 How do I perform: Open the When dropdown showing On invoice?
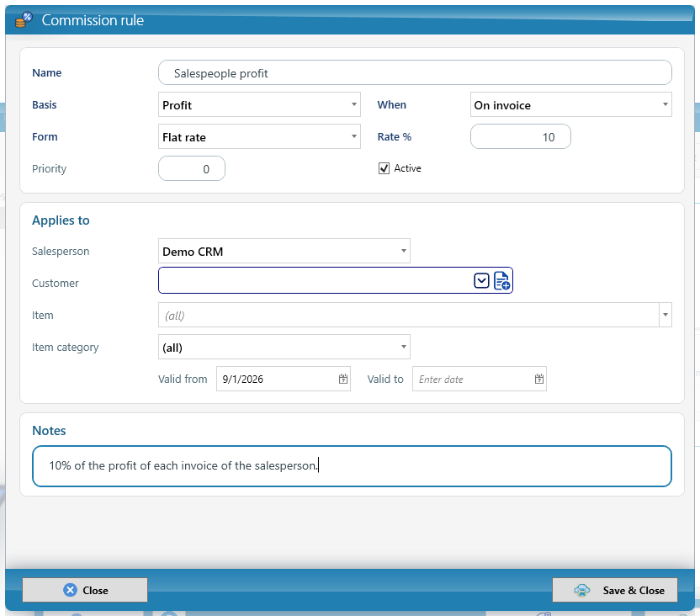pos(571,105)
